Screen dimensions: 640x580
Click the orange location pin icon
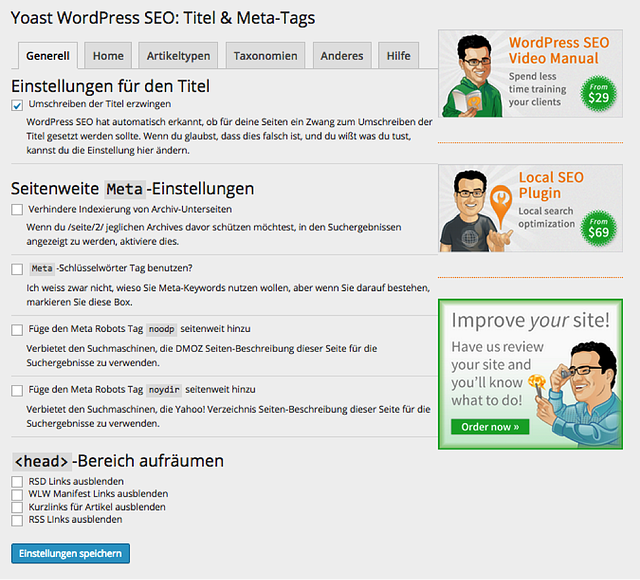click(501, 205)
